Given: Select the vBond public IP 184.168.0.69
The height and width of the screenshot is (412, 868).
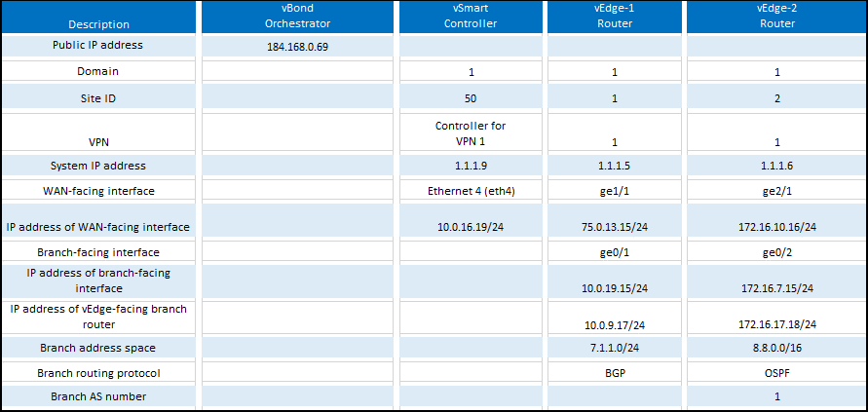Looking at the screenshot, I should pos(297,47).
